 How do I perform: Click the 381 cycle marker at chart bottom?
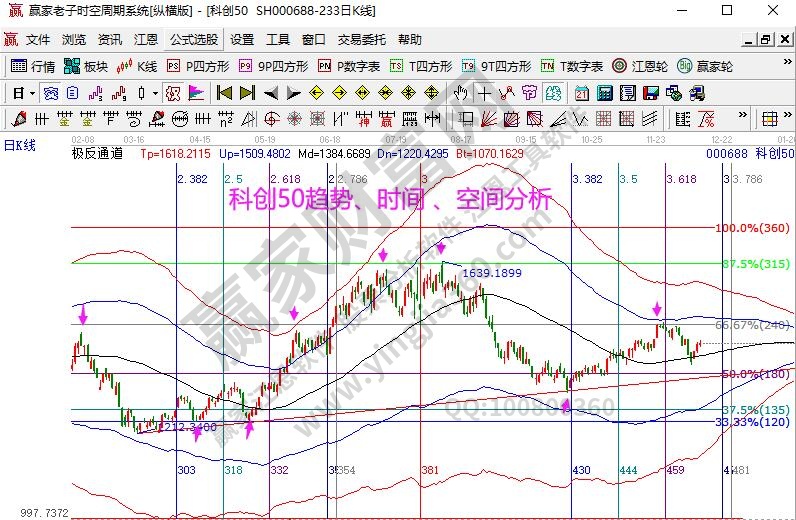point(430,469)
